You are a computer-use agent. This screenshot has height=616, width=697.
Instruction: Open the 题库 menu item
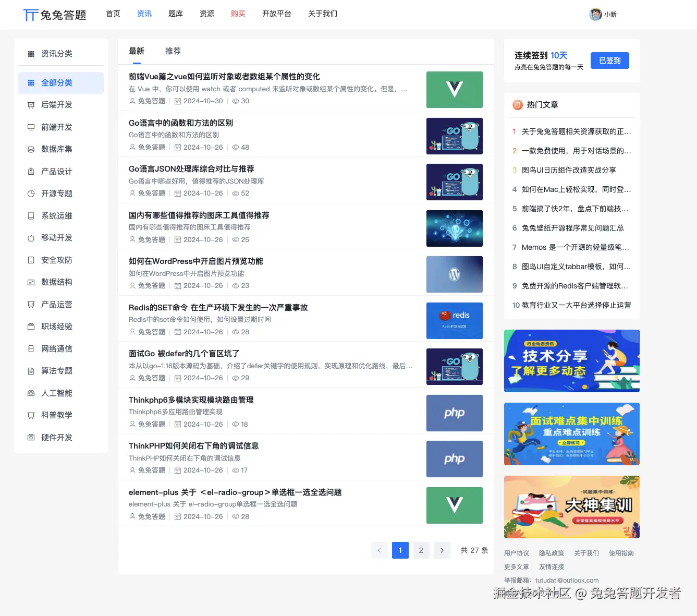[x=175, y=14]
